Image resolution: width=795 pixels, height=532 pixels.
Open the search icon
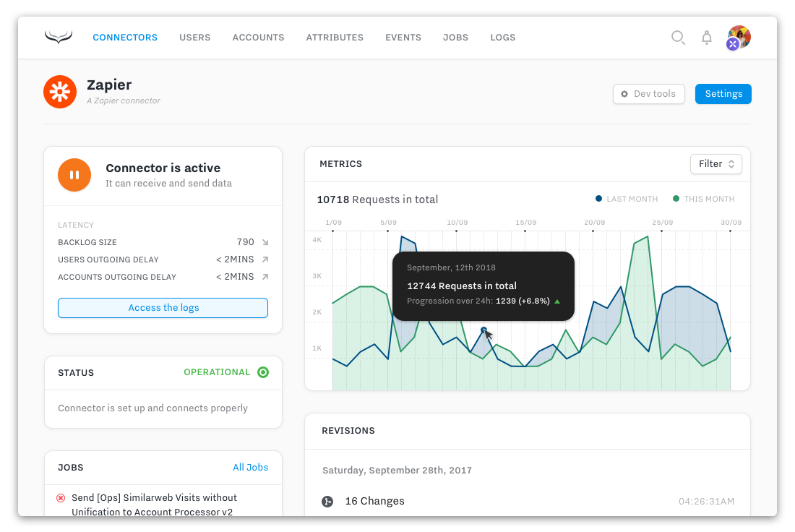[x=678, y=38]
